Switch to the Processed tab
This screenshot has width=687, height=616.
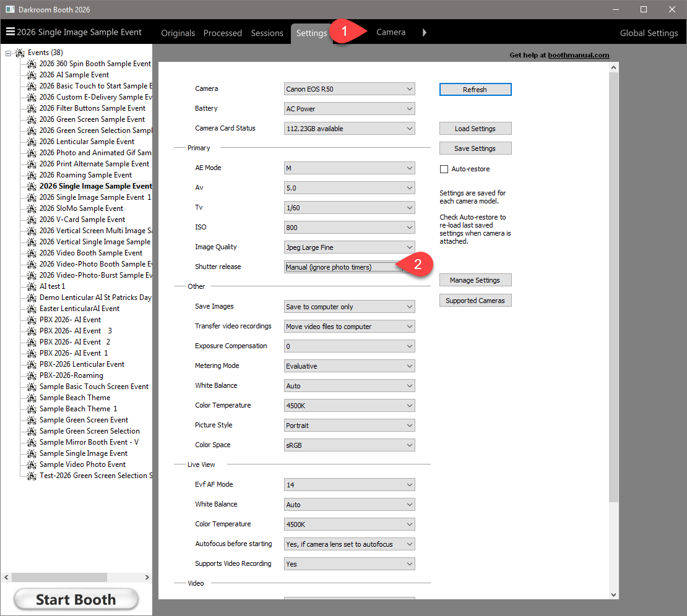pos(222,33)
